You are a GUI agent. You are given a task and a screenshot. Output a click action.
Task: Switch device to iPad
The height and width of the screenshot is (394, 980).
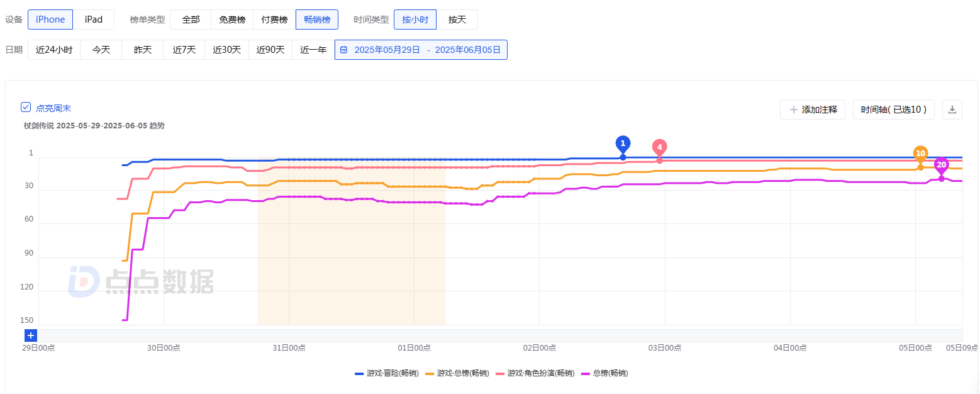(94, 20)
